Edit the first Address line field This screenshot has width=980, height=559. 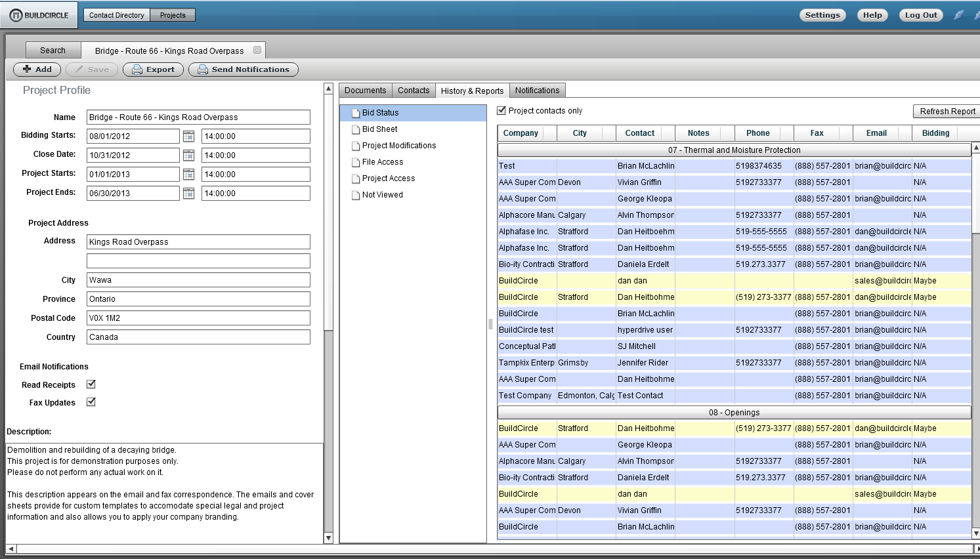click(198, 242)
